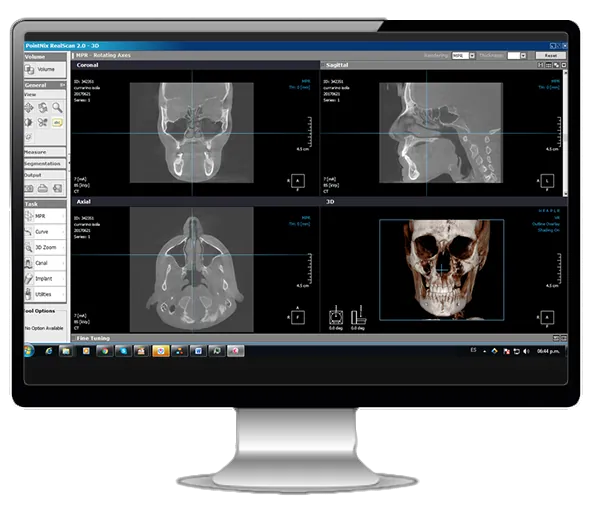Open Google Chrome from taskbar
The width and height of the screenshot is (600, 519).
(x=104, y=351)
